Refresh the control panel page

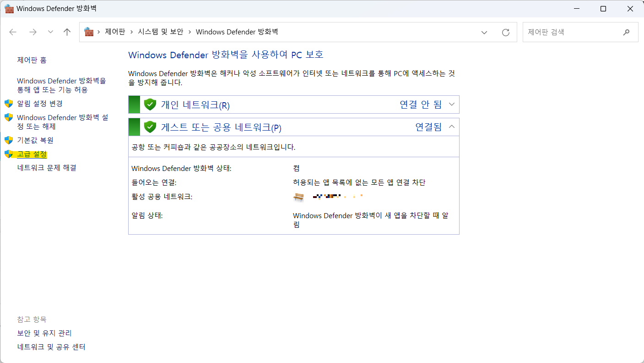coord(506,32)
